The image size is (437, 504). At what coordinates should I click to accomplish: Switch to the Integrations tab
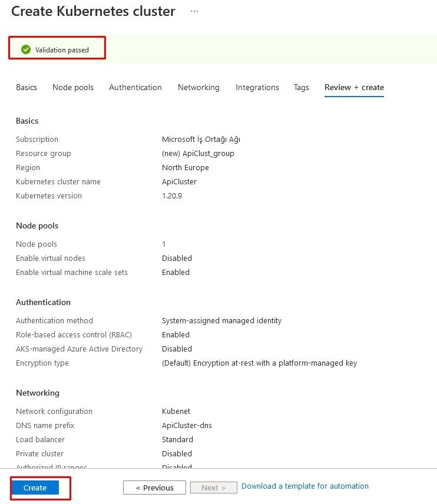(257, 87)
